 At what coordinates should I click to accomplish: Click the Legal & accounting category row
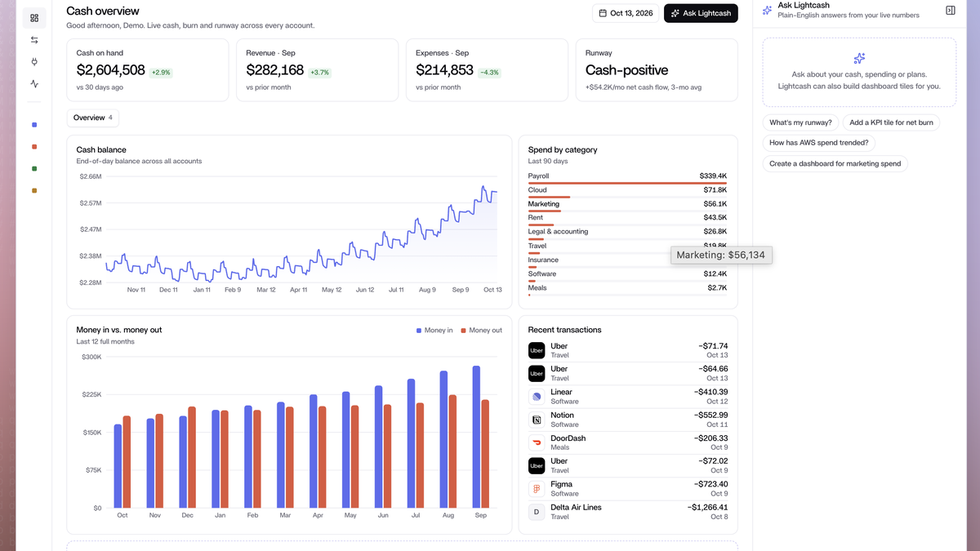click(627, 233)
